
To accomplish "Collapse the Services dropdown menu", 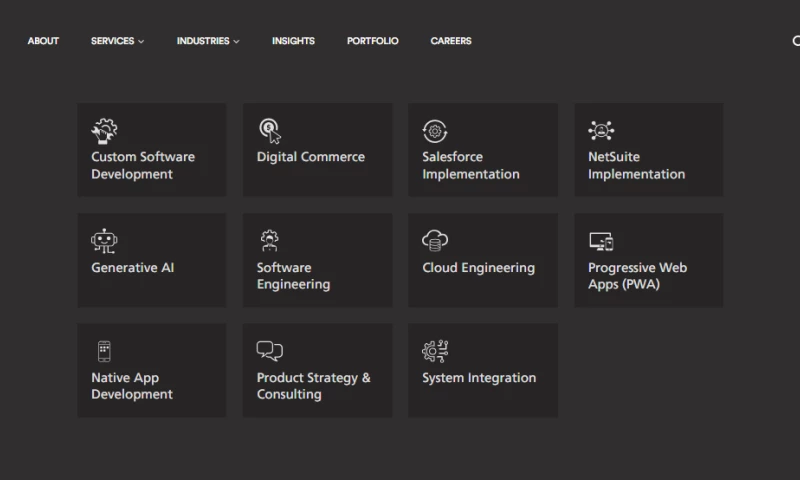I will click(117, 41).
